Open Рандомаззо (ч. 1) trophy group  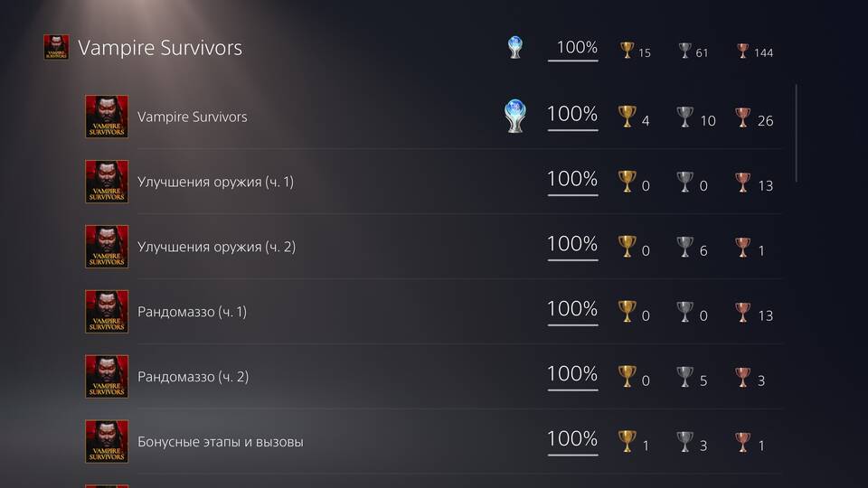coord(433,312)
